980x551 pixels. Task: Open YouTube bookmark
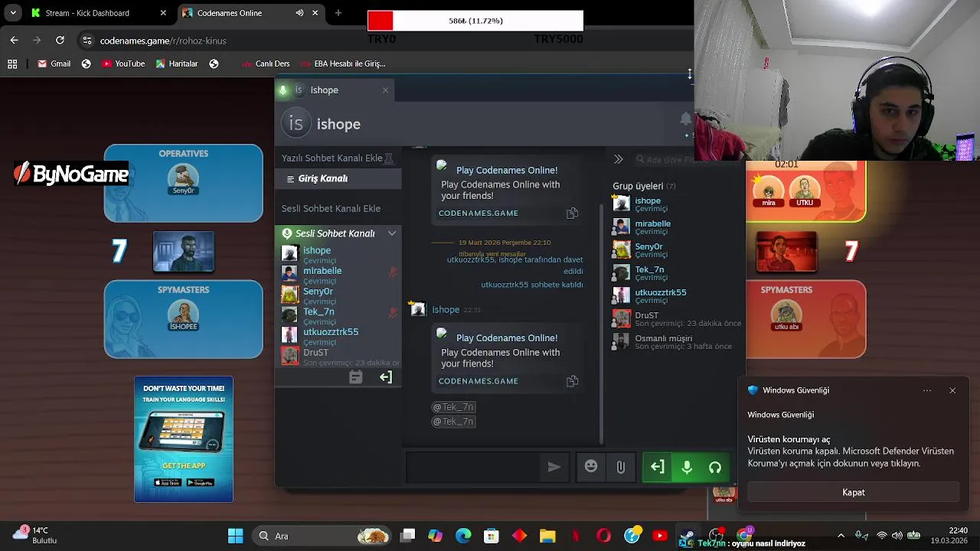[123, 64]
